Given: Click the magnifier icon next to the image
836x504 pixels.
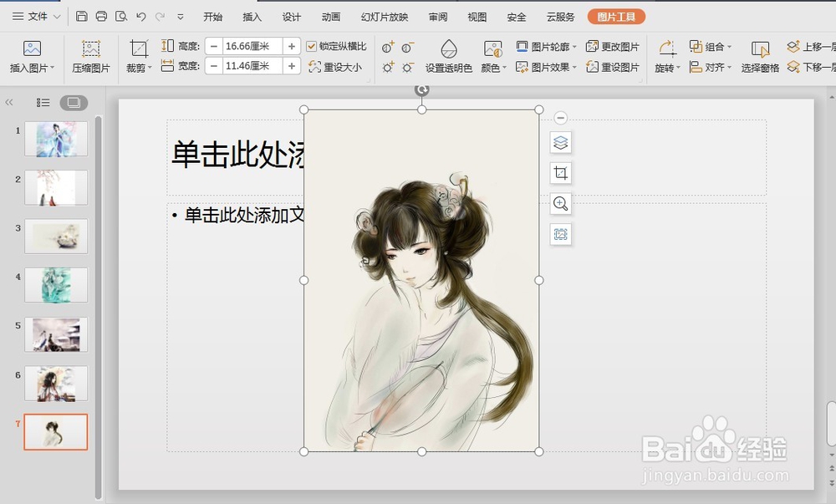Looking at the screenshot, I should [x=560, y=203].
